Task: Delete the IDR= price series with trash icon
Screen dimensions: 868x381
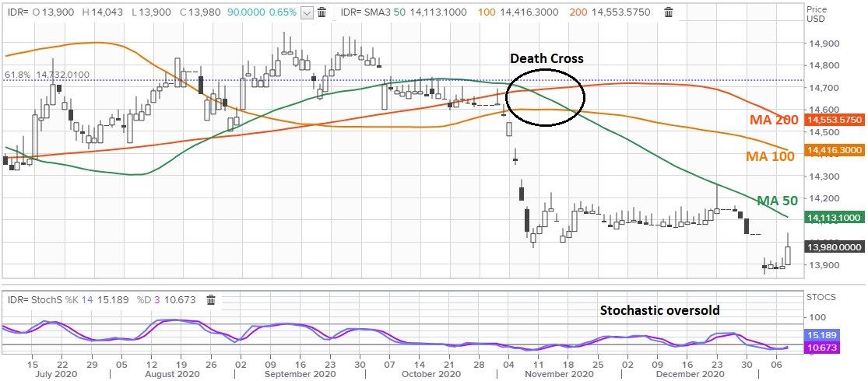Action: [323, 12]
